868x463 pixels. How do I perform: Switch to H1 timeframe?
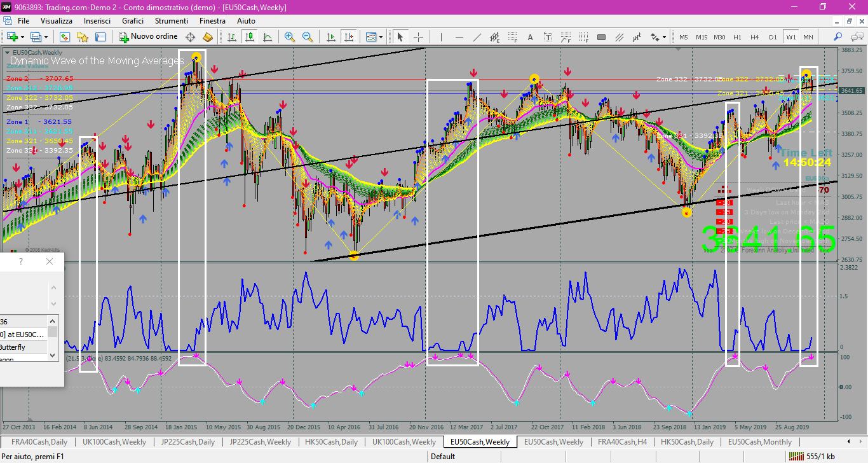(737, 37)
